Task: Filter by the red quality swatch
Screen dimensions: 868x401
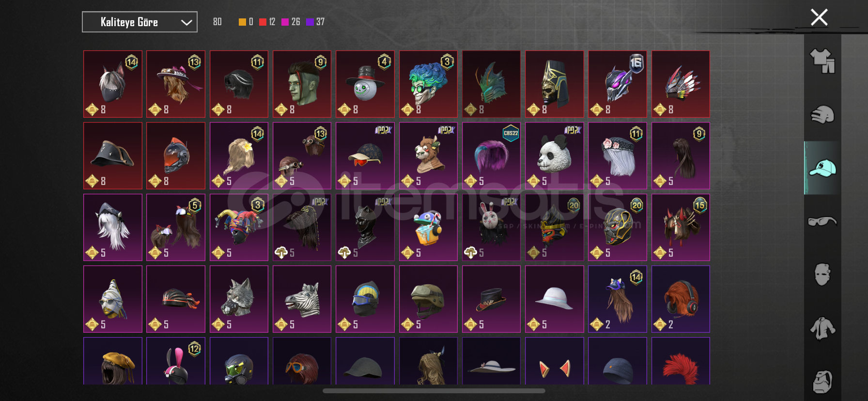Action: coord(263,22)
